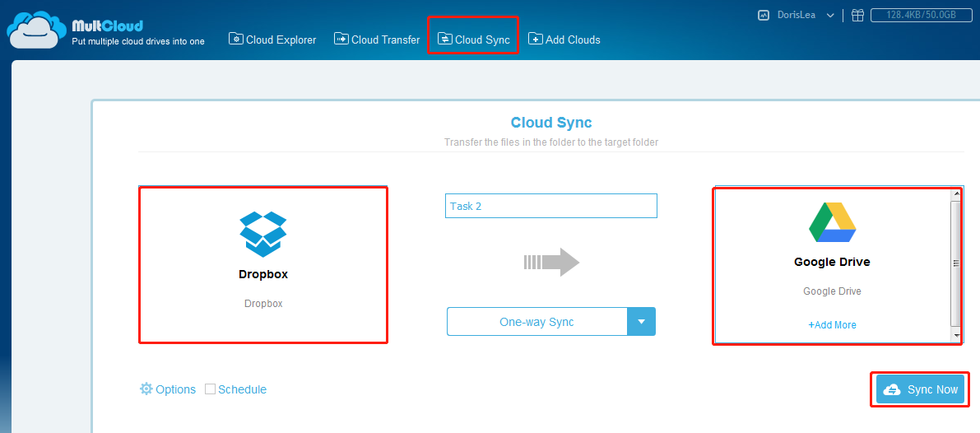Click the gift box icon
Screen dimensions: 980x433
click(x=857, y=15)
